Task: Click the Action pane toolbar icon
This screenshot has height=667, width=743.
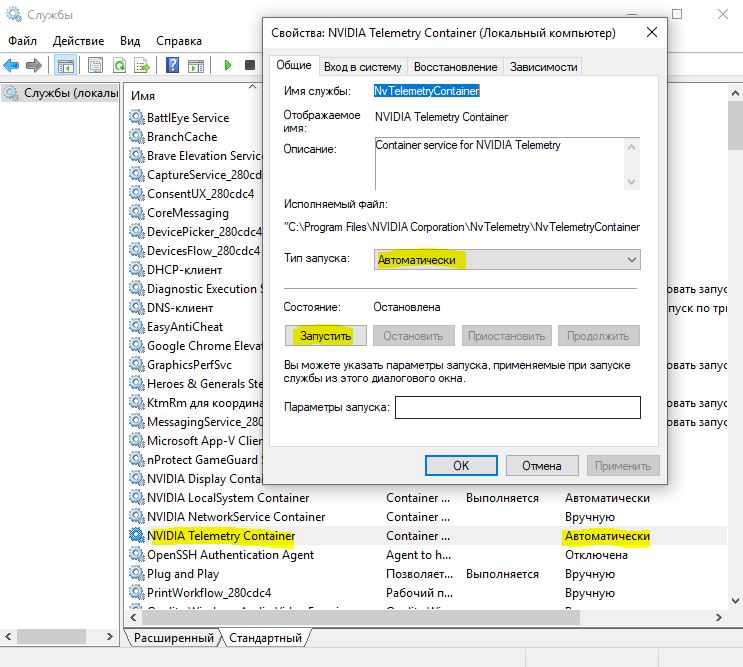Action: pos(196,65)
